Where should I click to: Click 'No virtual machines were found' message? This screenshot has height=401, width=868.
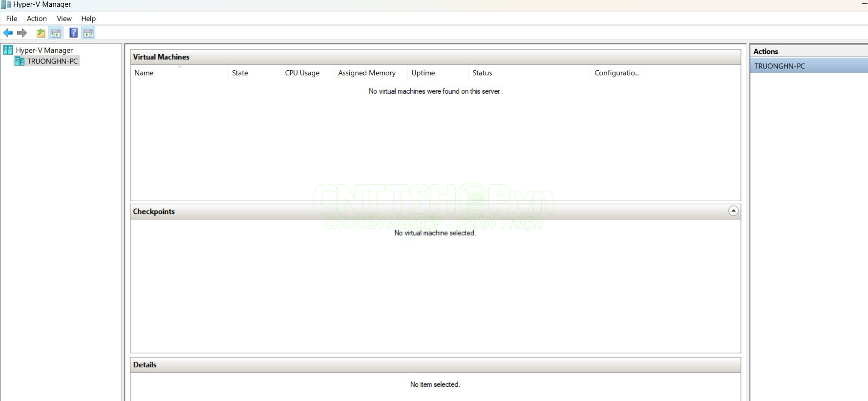pyautogui.click(x=435, y=91)
